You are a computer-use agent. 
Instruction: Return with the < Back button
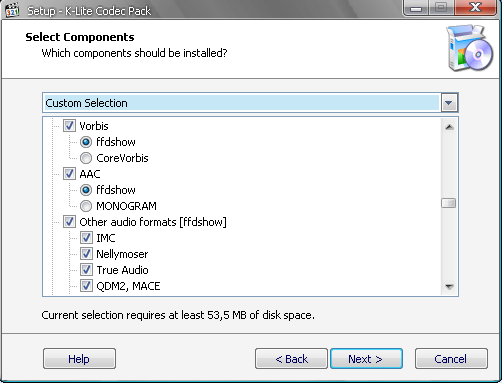pyautogui.click(x=291, y=359)
